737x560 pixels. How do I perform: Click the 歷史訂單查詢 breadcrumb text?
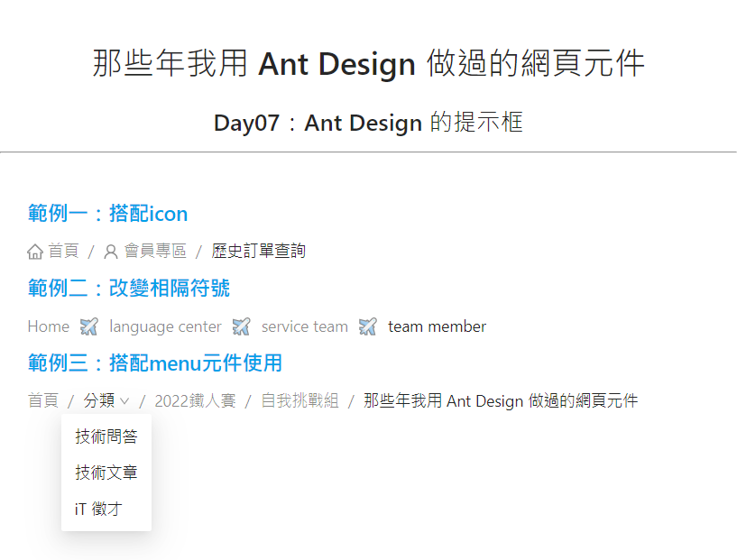pyautogui.click(x=259, y=251)
